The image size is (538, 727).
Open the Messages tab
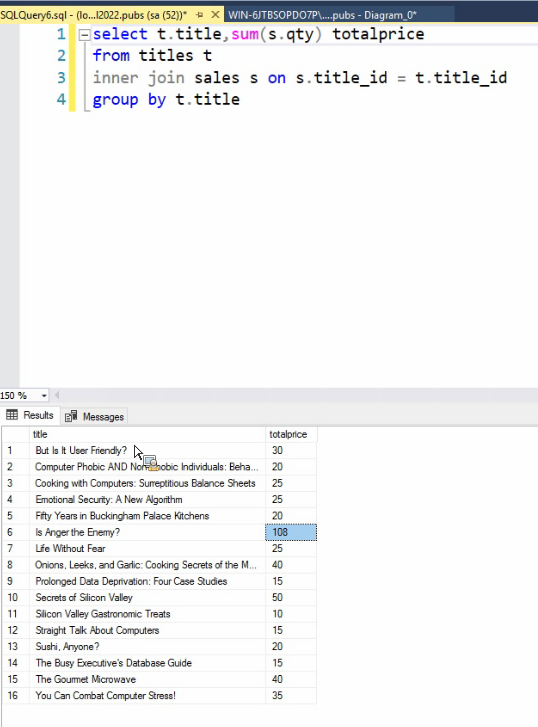click(95, 416)
